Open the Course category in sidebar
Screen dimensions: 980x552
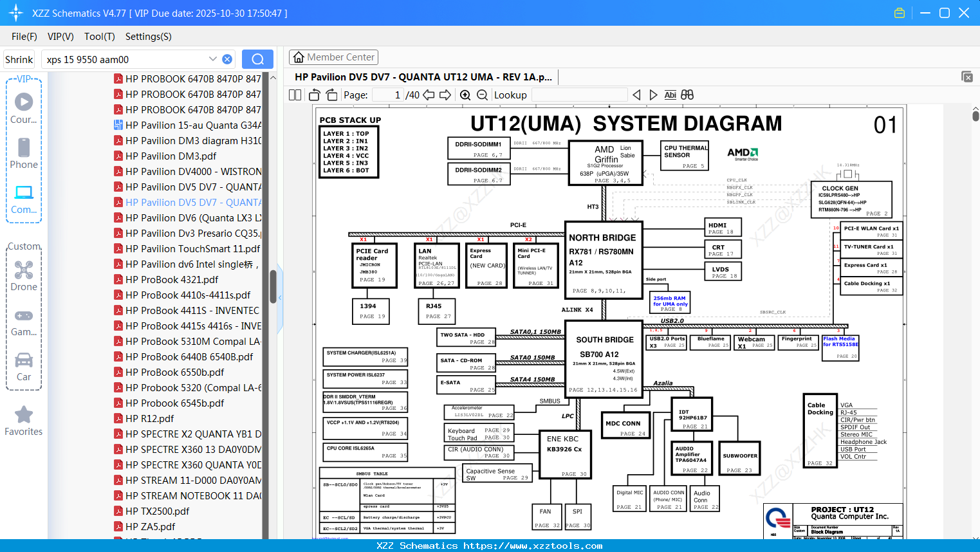[24, 108]
